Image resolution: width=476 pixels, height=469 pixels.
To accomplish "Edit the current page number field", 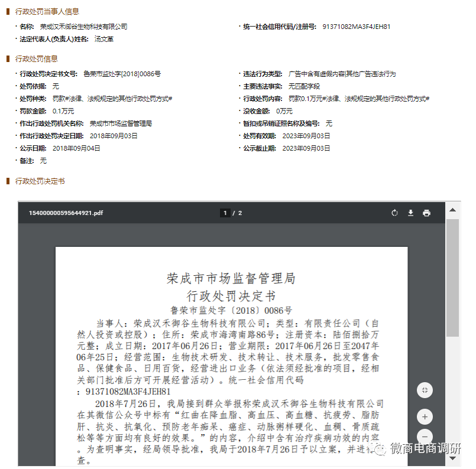I will coord(225,213).
